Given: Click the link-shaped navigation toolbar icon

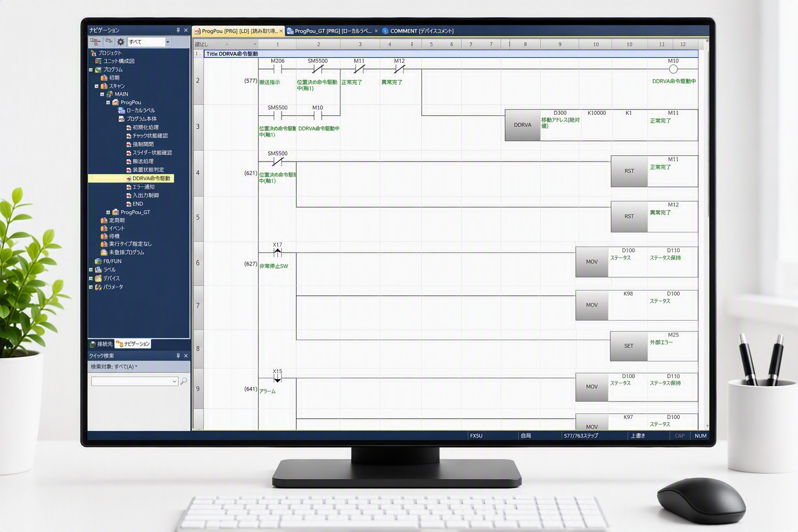Looking at the screenshot, I should click(109, 42).
